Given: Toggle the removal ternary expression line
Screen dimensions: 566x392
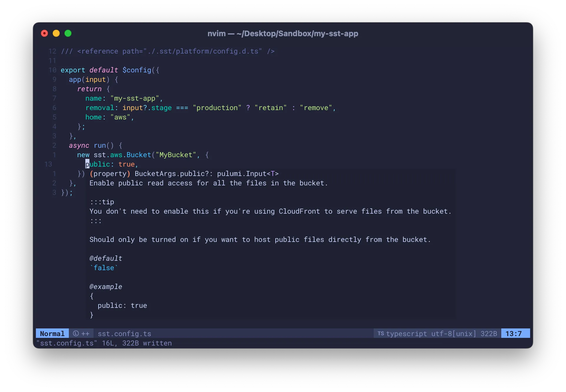Looking at the screenshot, I should tap(210, 108).
